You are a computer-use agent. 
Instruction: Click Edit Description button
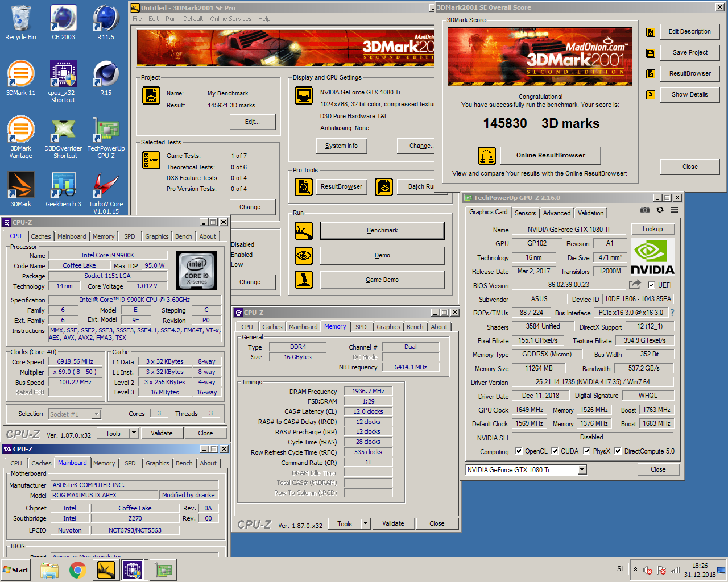pos(690,31)
